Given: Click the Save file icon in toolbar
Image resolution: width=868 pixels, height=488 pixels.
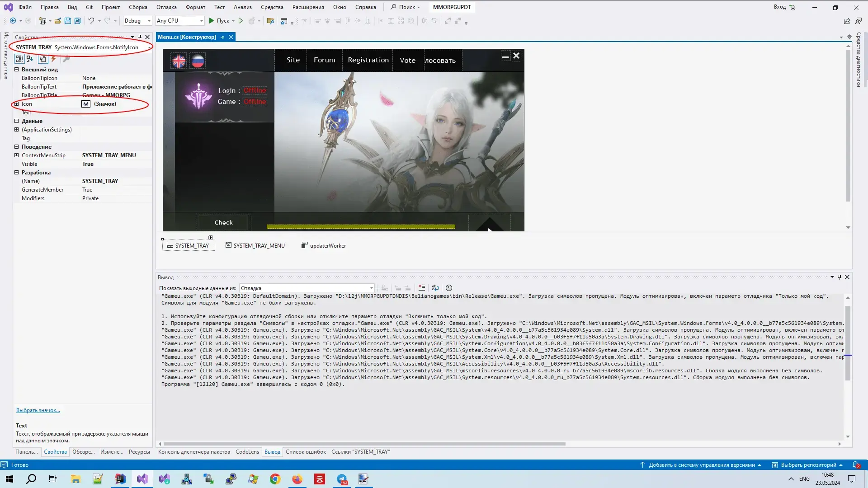Looking at the screenshot, I should (68, 21).
